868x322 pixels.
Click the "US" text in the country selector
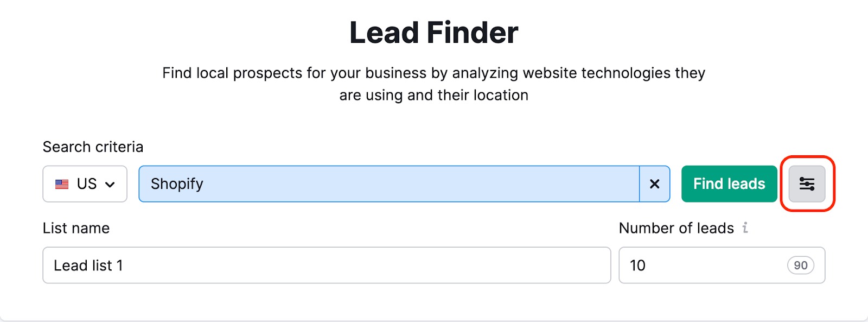(87, 184)
